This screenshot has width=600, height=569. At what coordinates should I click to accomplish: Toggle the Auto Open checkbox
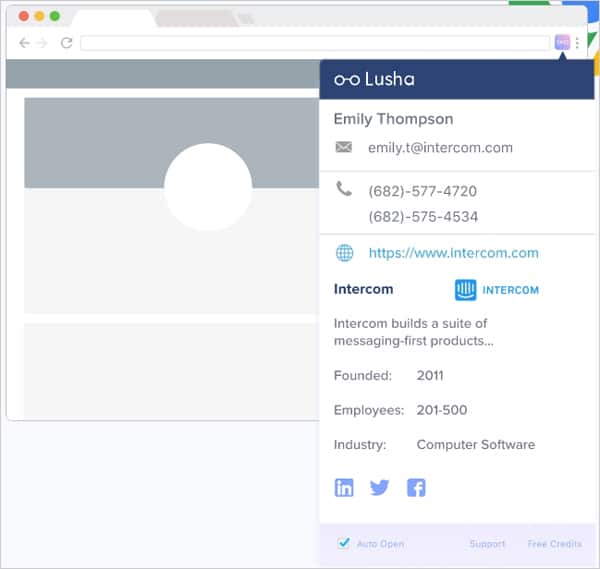point(343,544)
